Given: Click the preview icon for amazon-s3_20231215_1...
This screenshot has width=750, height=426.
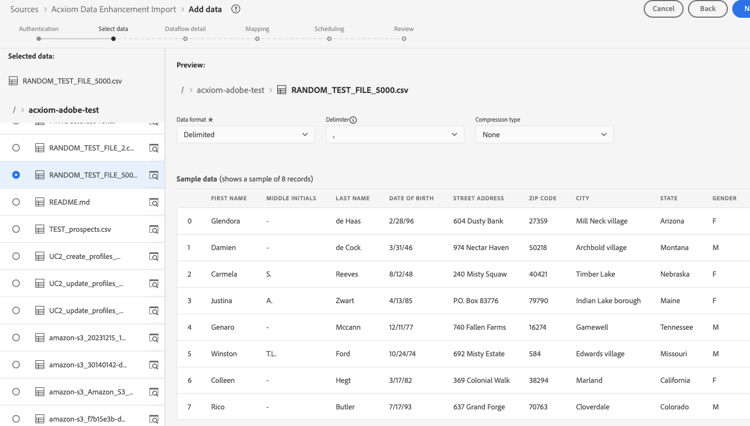Looking at the screenshot, I should click(154, 338).
